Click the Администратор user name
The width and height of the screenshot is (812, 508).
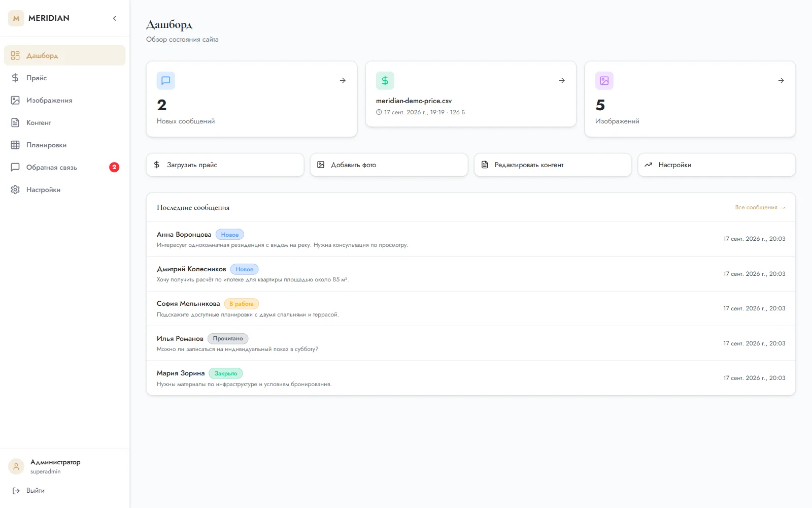tap(55, 462)
